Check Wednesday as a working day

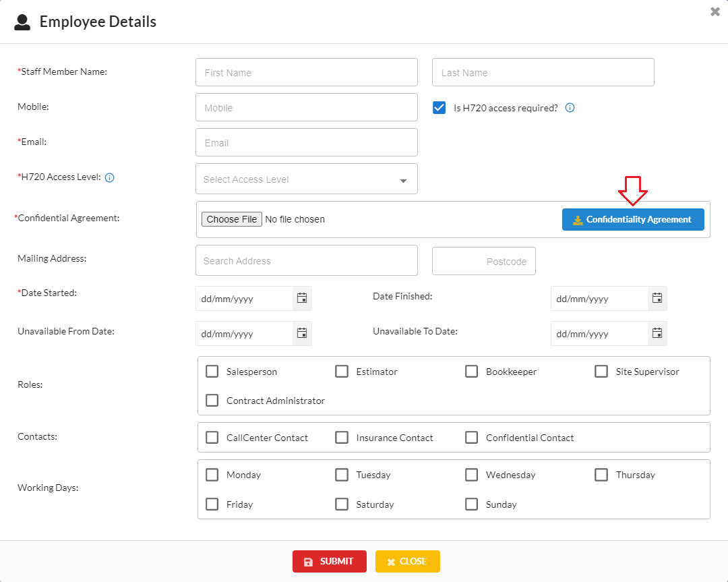[472, 475]
